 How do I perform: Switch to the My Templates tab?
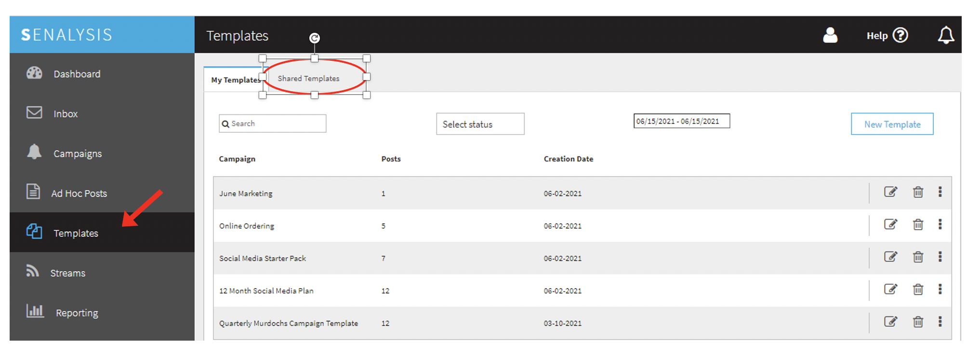(236, 80)
